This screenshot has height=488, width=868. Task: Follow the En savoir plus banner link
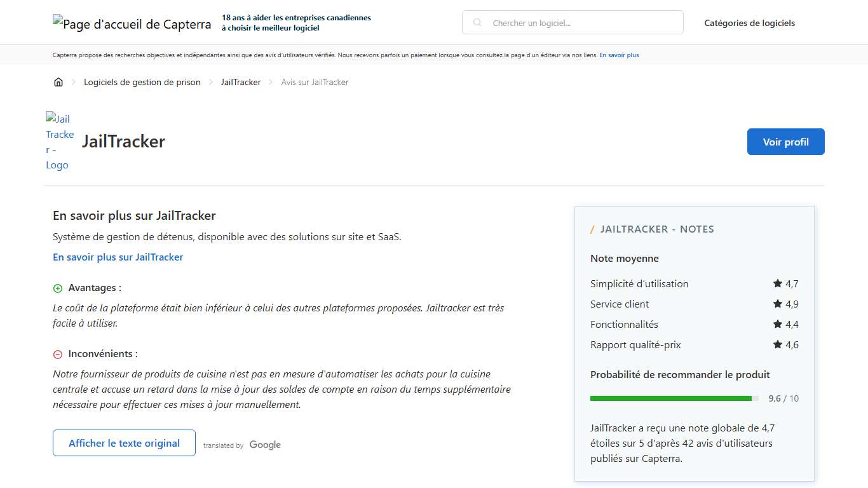point(619,55)
